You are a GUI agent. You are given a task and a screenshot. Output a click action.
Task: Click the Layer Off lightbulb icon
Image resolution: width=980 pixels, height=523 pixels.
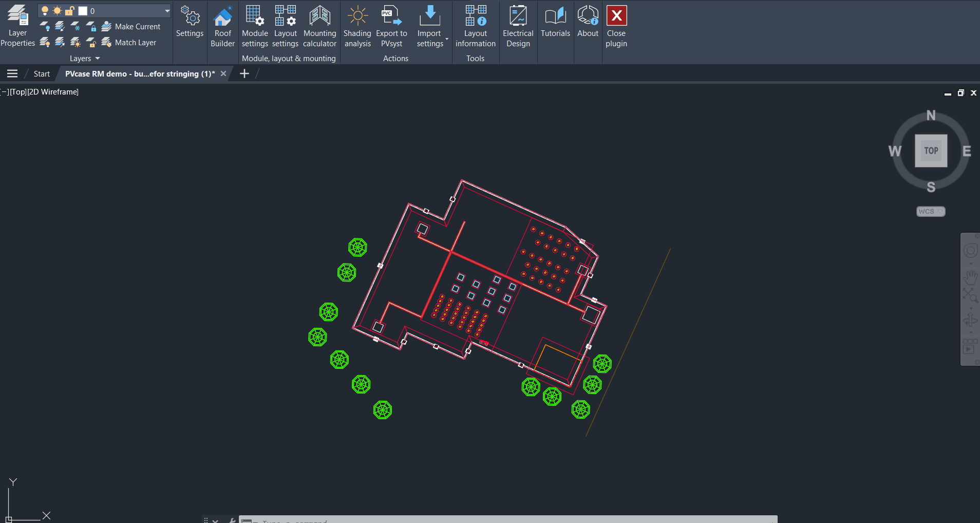[45, 26]
